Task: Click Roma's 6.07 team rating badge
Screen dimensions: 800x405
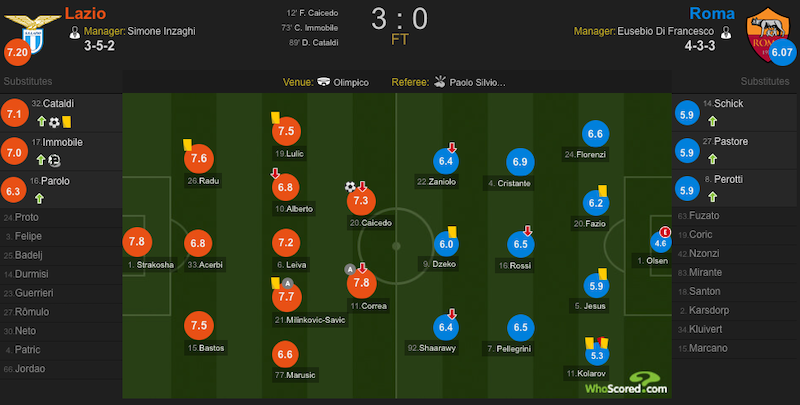Action: (x=782, y=53)
